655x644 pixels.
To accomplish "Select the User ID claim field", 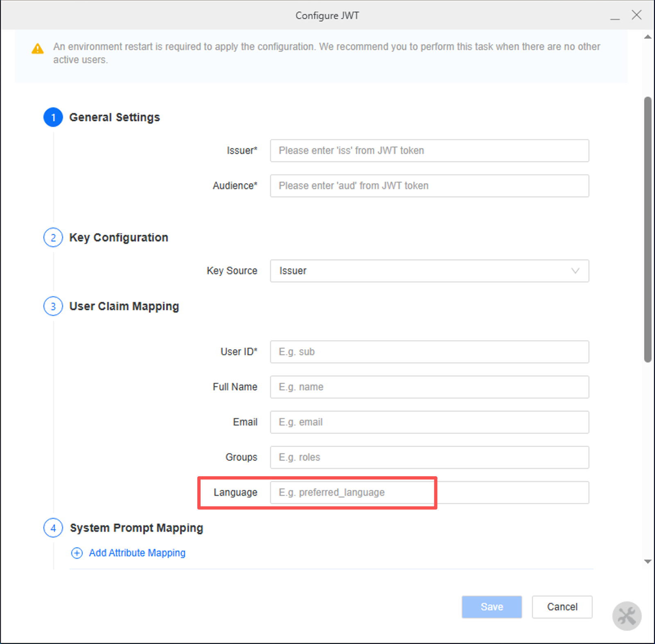I will click(x=429, y=352).
